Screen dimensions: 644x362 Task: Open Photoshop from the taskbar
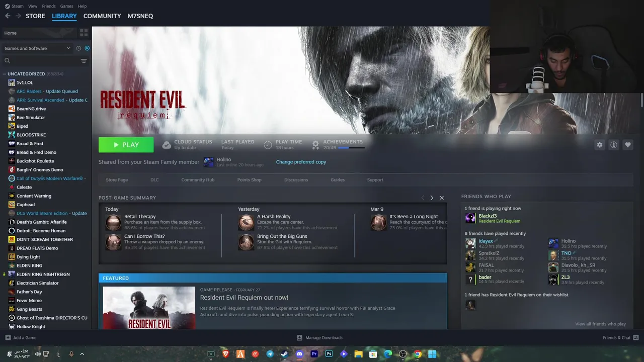pos(329,354)
